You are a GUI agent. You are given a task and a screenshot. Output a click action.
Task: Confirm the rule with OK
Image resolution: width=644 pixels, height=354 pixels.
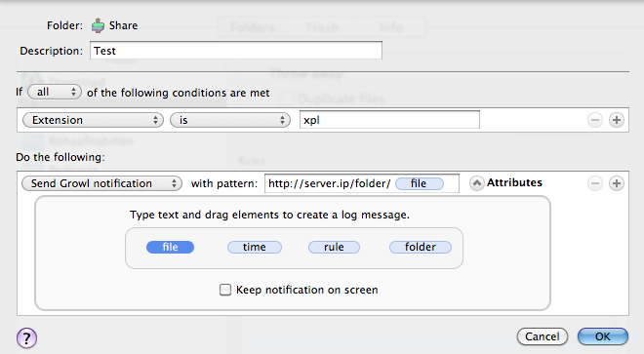[602, 336]
